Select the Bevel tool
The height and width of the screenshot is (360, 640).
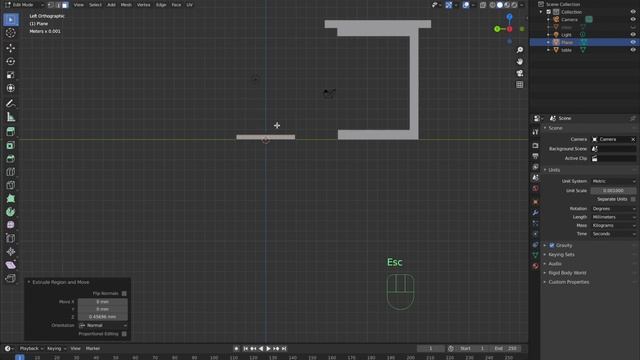click(11, 159)
